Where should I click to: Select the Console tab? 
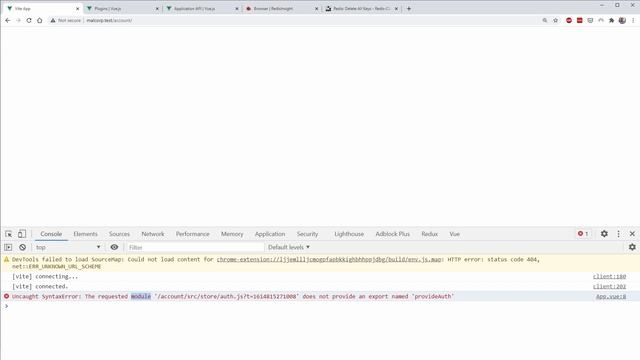[x=51, y=234]
